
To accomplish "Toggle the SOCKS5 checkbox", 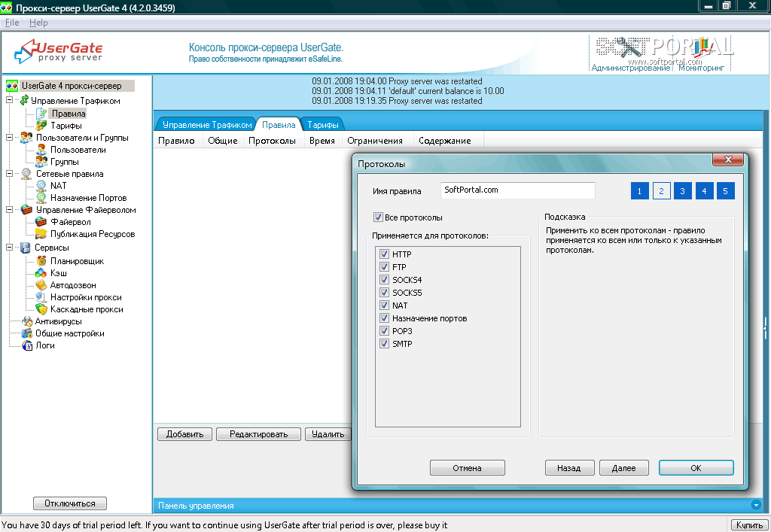I will (x=385, y=292).
